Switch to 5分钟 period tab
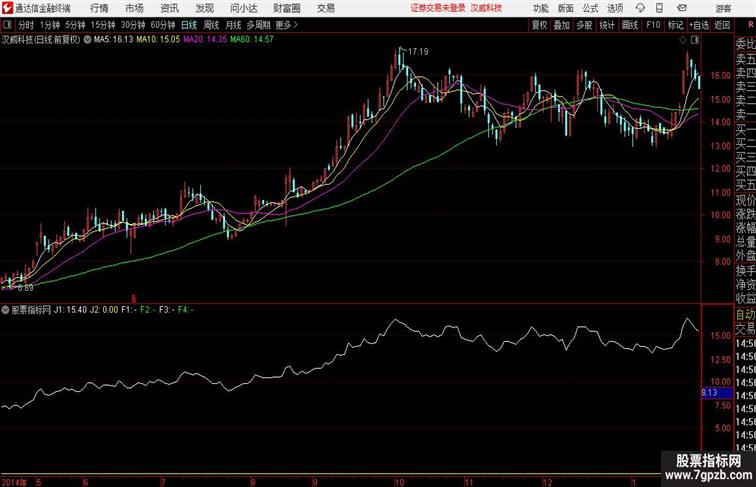Screen dimensions: 756x487 coord(75,25)
